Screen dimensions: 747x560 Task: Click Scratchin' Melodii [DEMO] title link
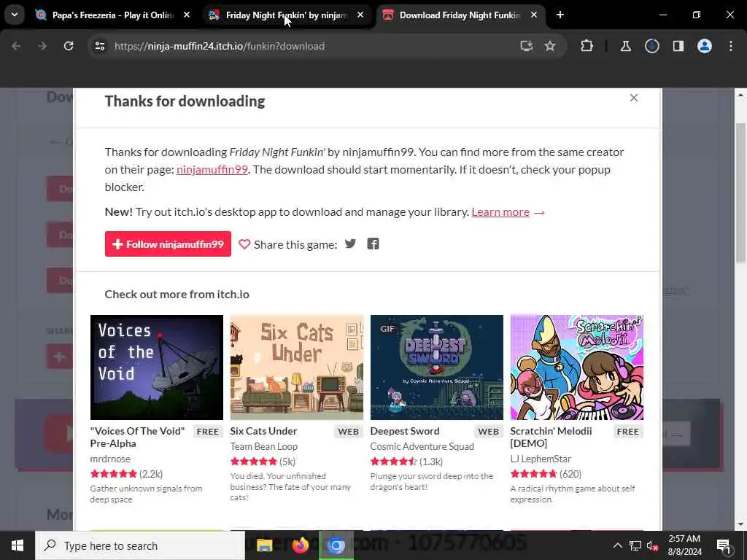point(551,437)
